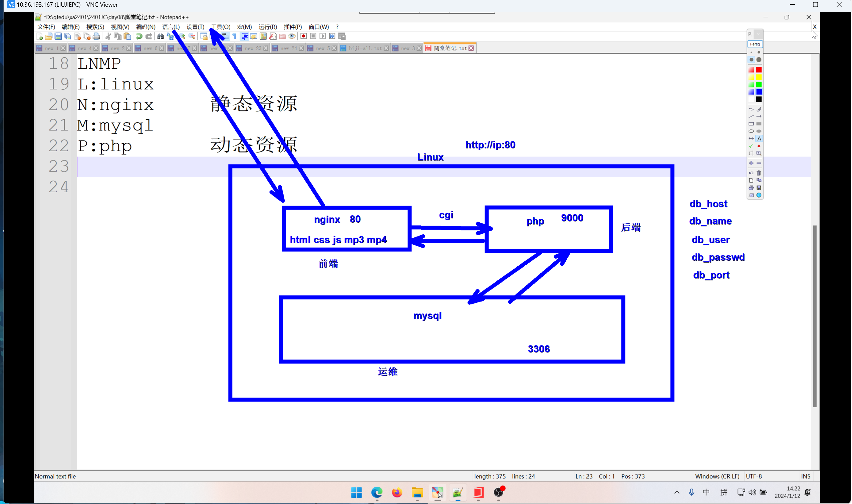This screenshot has width=852, height=504.
Task: Select the text 'A' tool in palette
Action: (759, 139)
